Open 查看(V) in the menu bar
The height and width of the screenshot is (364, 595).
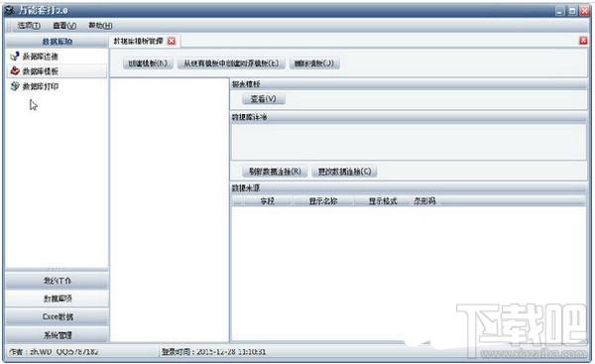click(64, 26)
